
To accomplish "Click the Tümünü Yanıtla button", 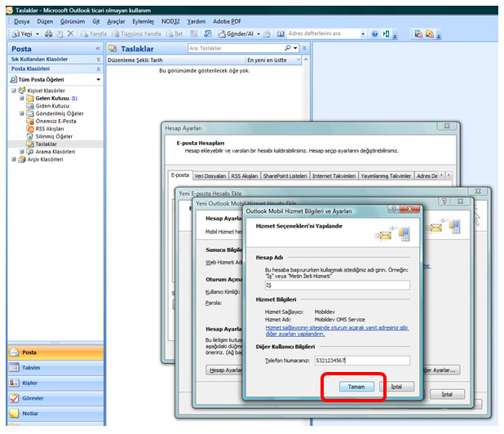I will click(x=136, y=33).
